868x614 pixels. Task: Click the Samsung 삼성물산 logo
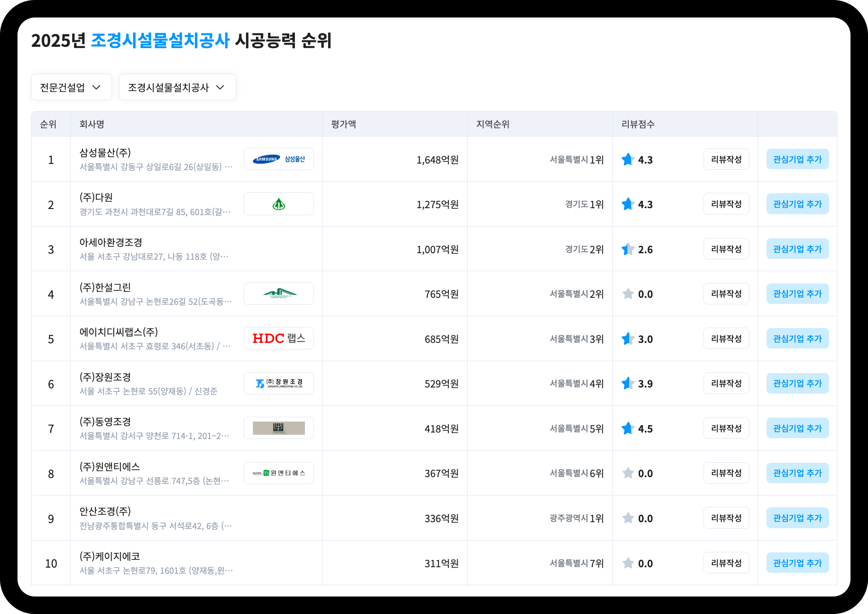[279, 159]
